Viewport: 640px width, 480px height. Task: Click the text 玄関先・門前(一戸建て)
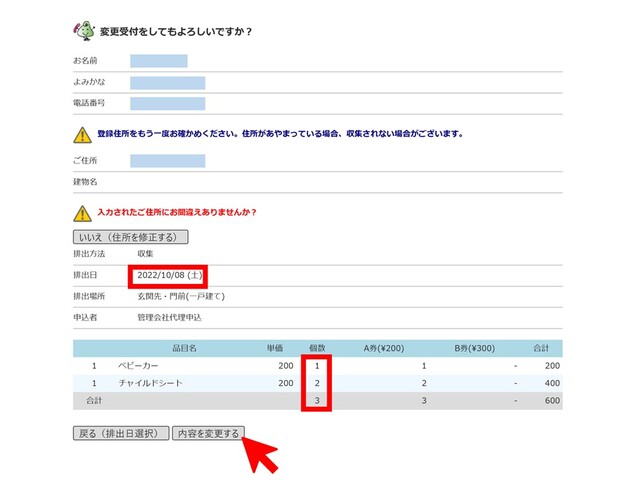coord(181,296)
